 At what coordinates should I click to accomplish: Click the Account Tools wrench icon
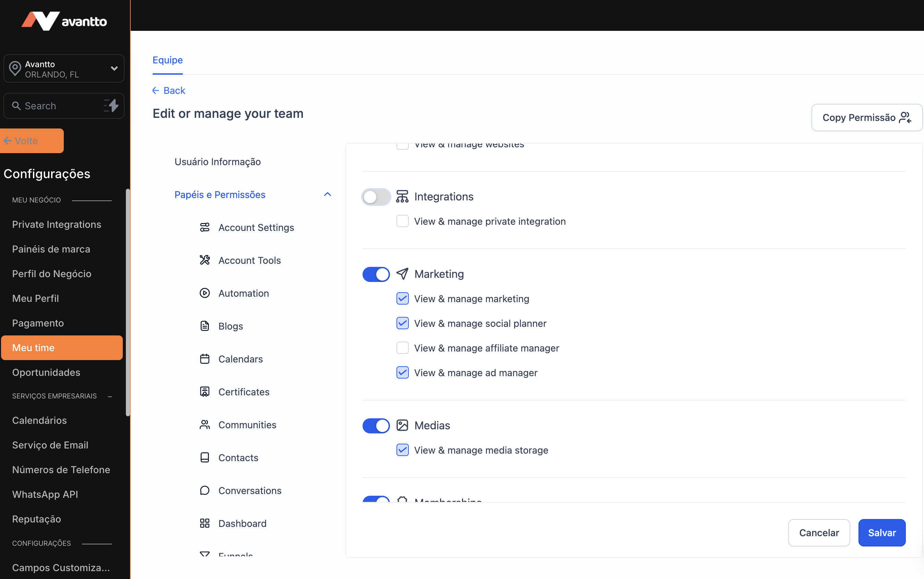point(205,260)
